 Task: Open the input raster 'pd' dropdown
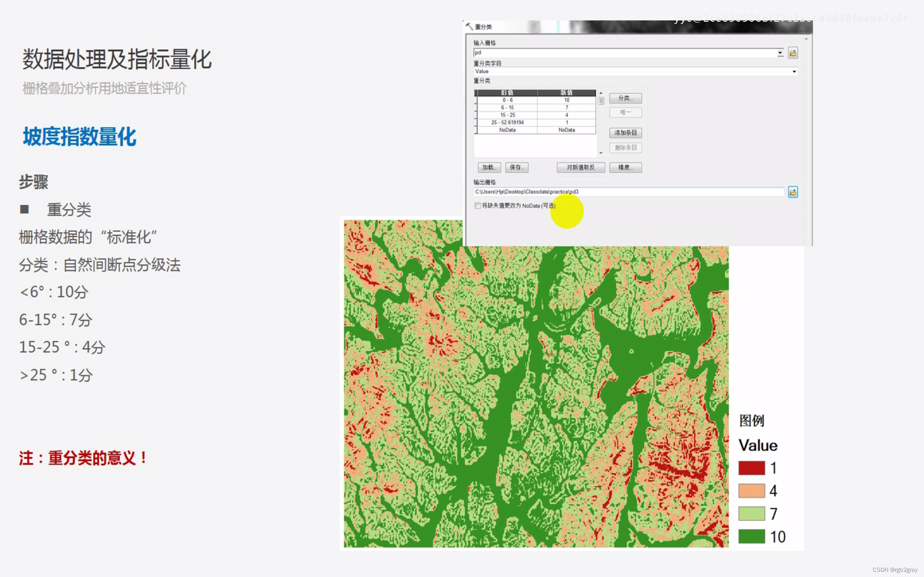(780, 53)
